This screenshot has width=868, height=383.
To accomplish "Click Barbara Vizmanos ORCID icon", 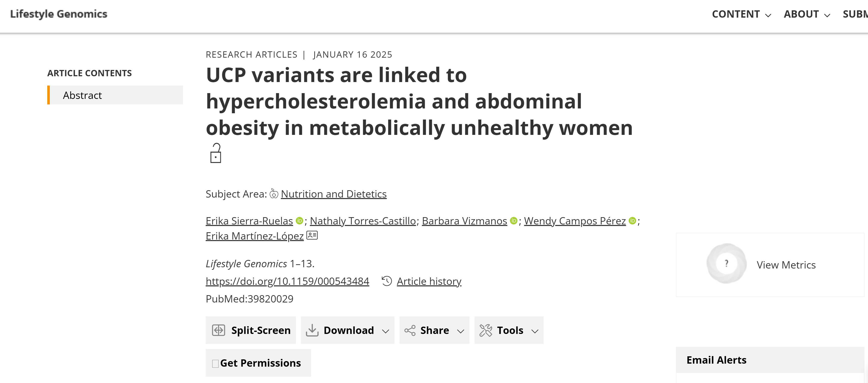I will 513,221.
